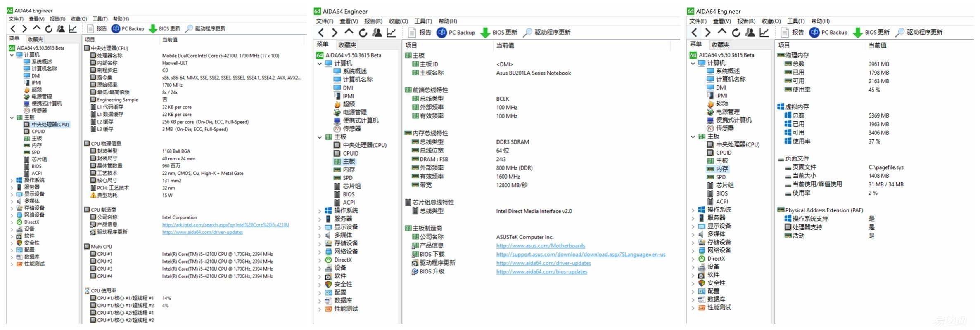Click forward arrow in the motherboard window

tap(335, 33)
